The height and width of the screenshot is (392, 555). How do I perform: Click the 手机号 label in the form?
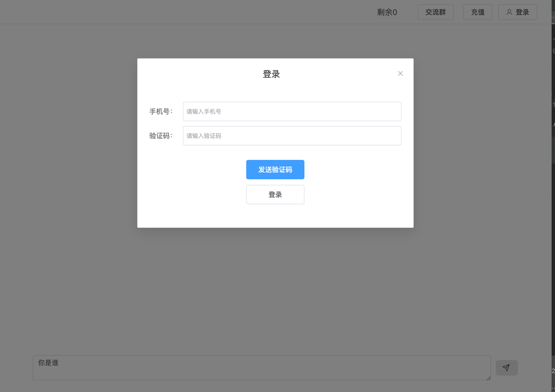click(x=160, y=111)
